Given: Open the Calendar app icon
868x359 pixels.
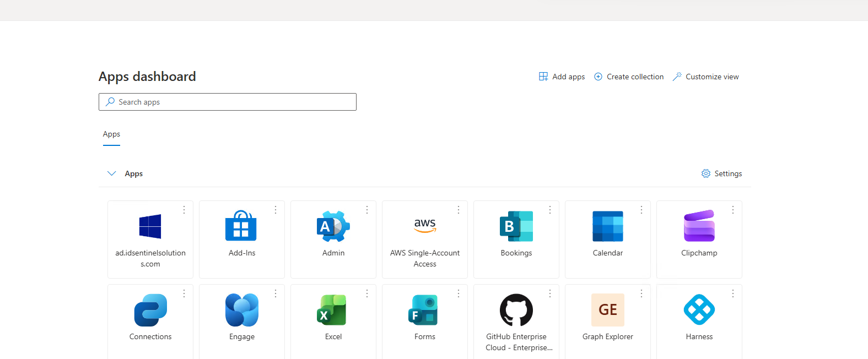Looking at the screenshot, I should [x=608, y=226].
